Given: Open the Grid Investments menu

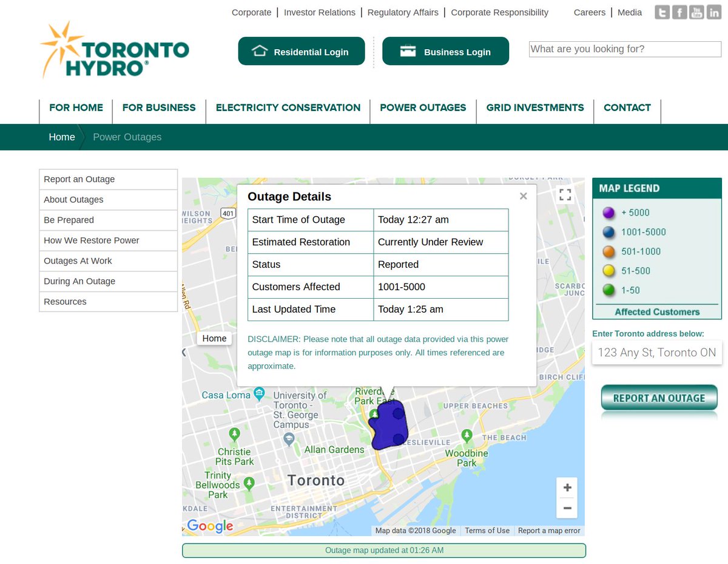Looking at the screenshot, I should tap(535, 107).
